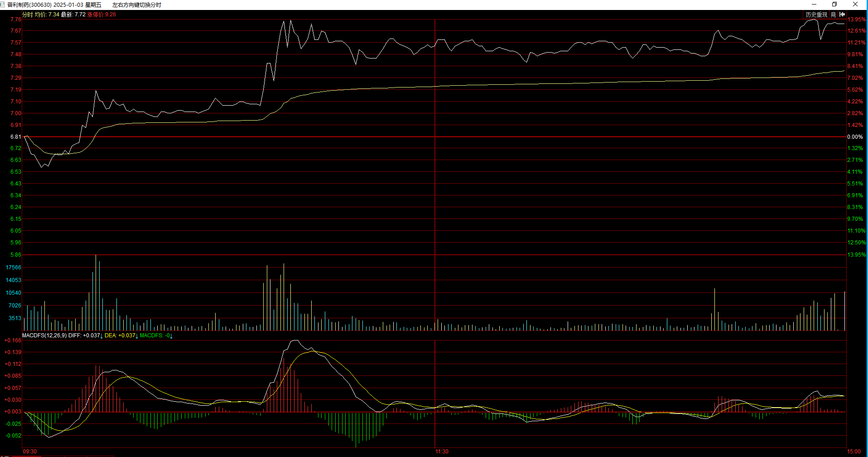This screenshot has width=868, height=457.
Task: Click the green MACDFS value label
Action: (155, 335)
